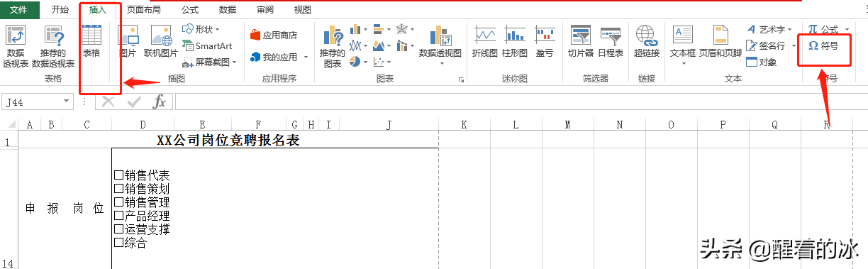868x269 pixels.
Task: Select the title cell XX公司岗位竞聘报名表
Action: click(x=228, y=141)
